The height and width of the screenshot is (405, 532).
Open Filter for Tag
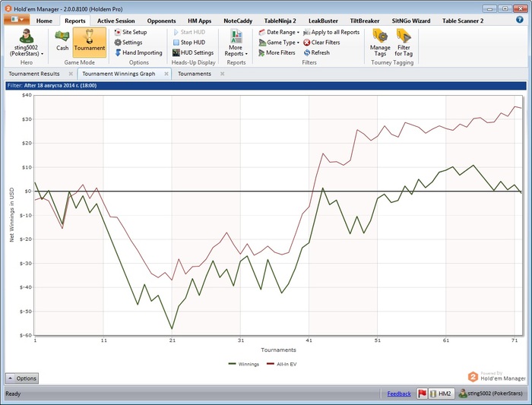tap(404, 43)
